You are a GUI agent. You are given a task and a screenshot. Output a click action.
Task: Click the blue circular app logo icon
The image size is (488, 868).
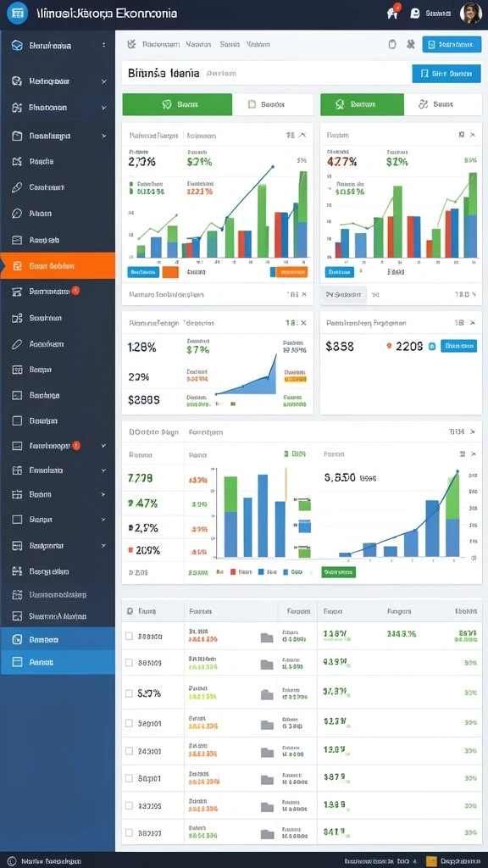point(19,13)
